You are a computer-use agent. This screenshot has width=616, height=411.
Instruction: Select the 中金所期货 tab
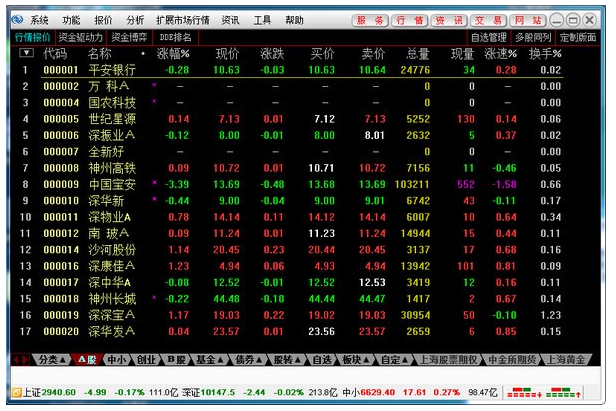pyautogui.click(x=512, y=360)
